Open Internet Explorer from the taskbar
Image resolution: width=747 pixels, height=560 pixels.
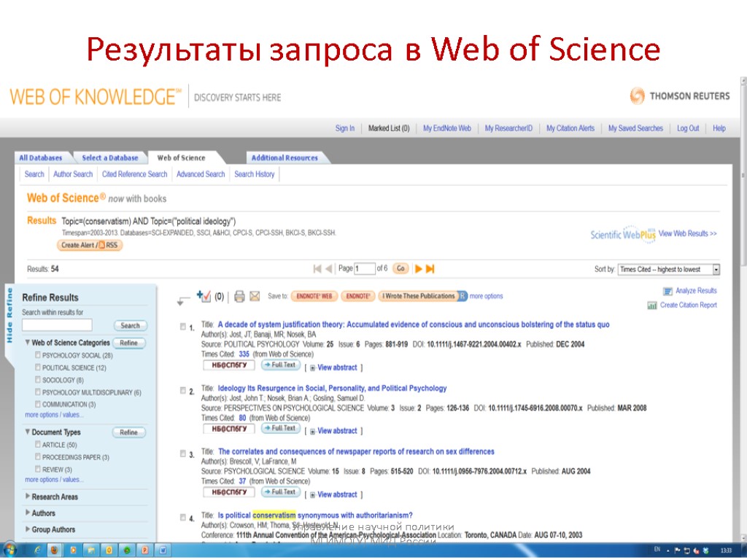[x=37, y=551]
